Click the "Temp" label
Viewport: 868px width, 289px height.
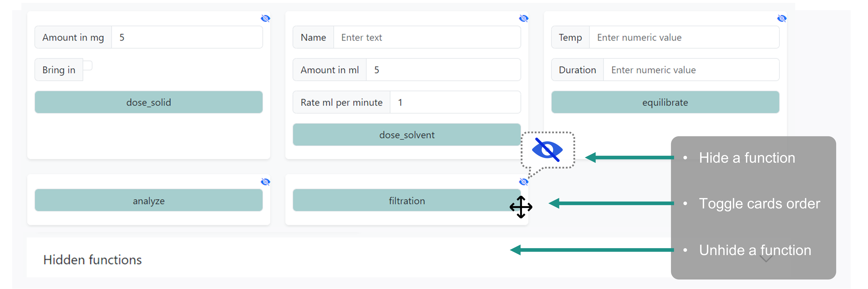570,37
